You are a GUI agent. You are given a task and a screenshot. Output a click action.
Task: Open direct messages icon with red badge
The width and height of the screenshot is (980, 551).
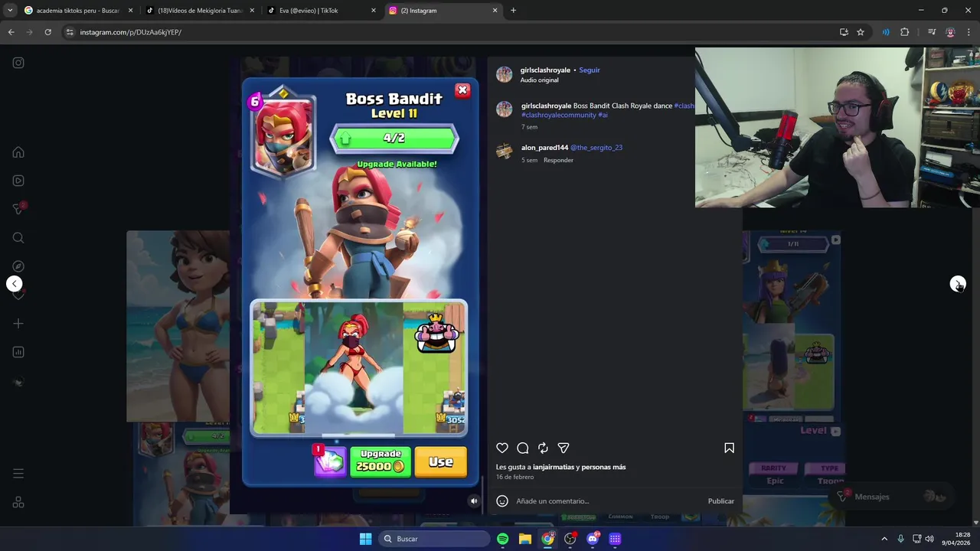click(x=18, y=209)
